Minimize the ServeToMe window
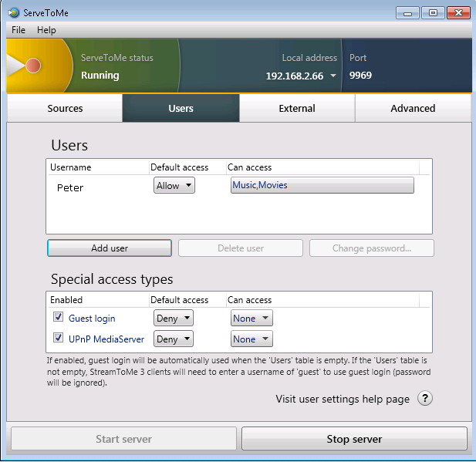 407,13
